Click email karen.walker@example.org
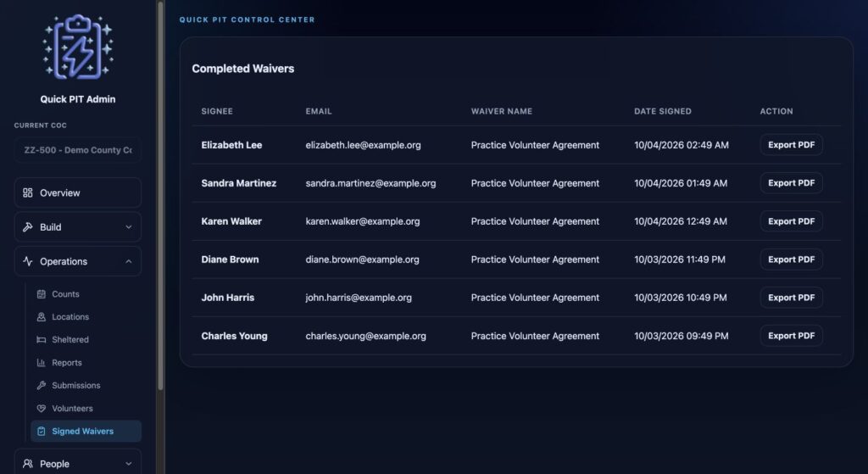 tap(363, 221)
